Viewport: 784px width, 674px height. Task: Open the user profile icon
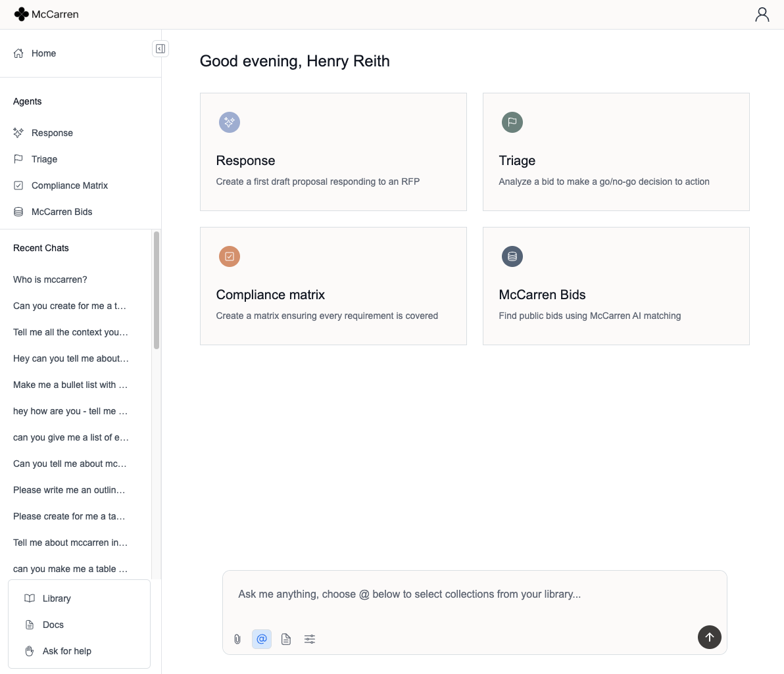point(762,14)
